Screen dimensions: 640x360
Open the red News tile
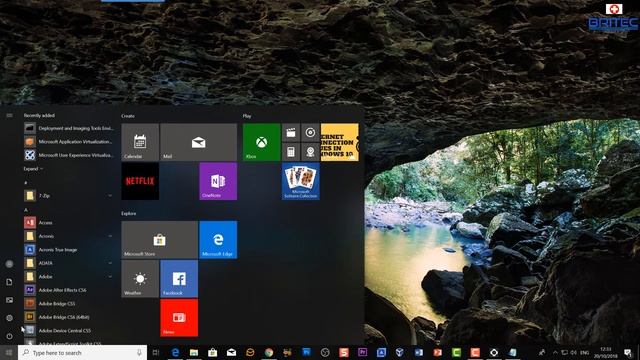(x=179, y=318)
